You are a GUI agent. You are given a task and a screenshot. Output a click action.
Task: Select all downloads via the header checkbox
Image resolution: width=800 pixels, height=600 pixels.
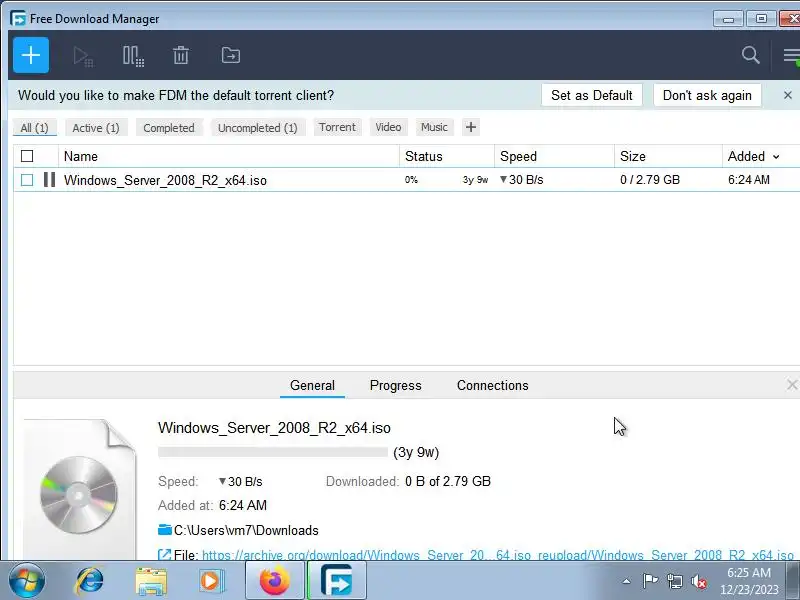coord(27,156)
